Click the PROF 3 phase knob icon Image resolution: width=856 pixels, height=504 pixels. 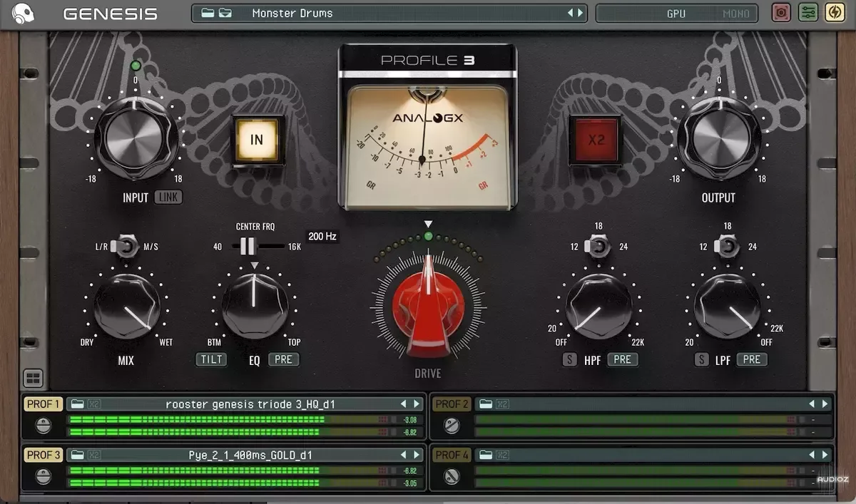(x=44, y=476)
